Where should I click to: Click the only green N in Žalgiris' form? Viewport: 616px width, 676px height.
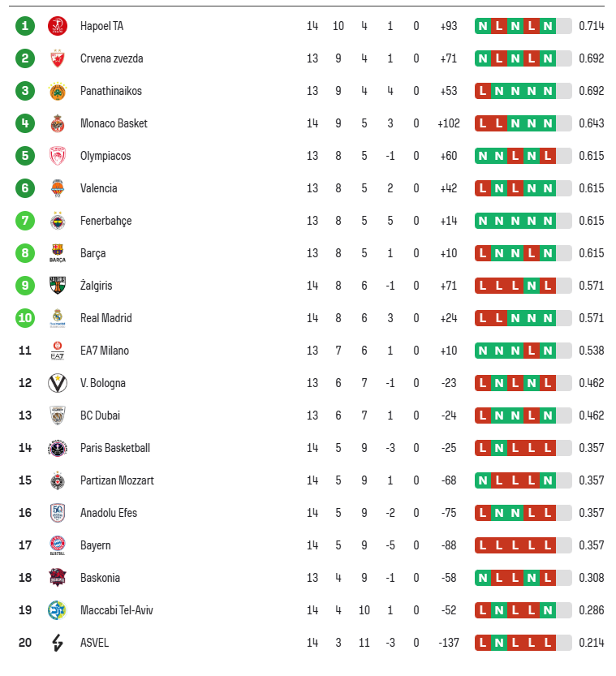pyautogui.click(x=532, y=286)
